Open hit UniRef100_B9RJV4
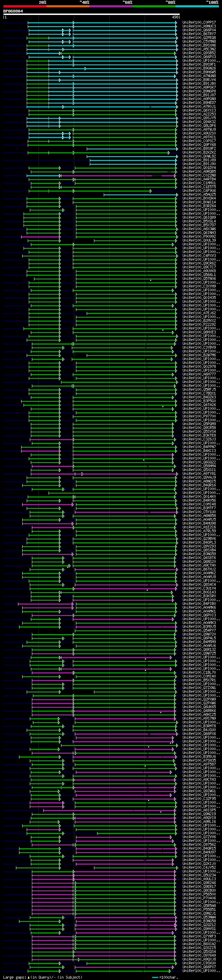Image resolution: width=222 pixels, height=980 pixels. pyautogui.click(x=199, y=80)
